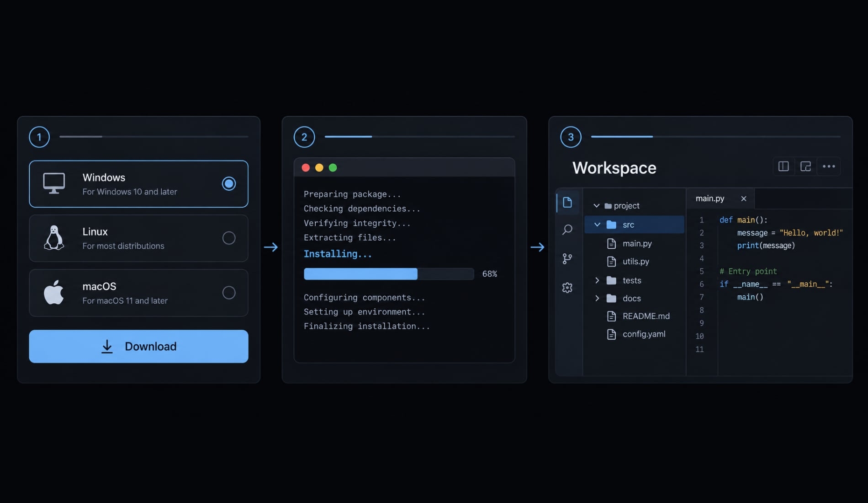Image resolution: width=868 pixels, height=503 pixels.
Task: Select the Linux radio button
Action: 229,238
